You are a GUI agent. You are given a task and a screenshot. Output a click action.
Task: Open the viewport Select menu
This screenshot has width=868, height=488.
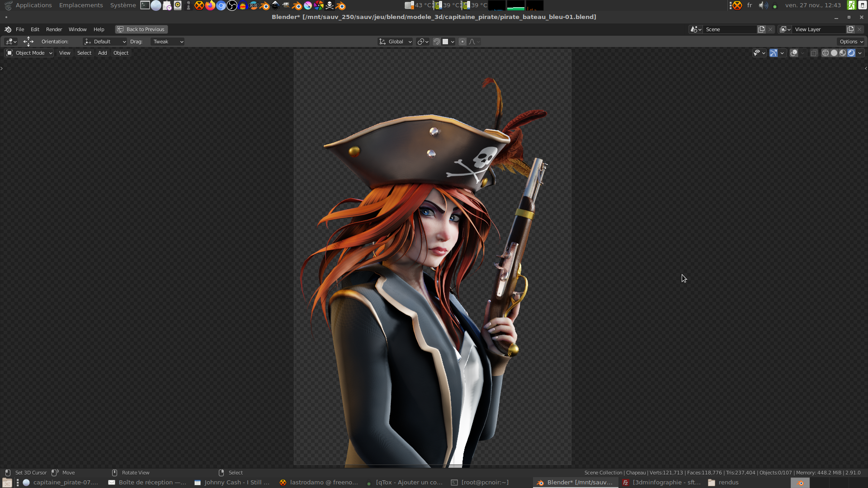click(x=84, y=53)
